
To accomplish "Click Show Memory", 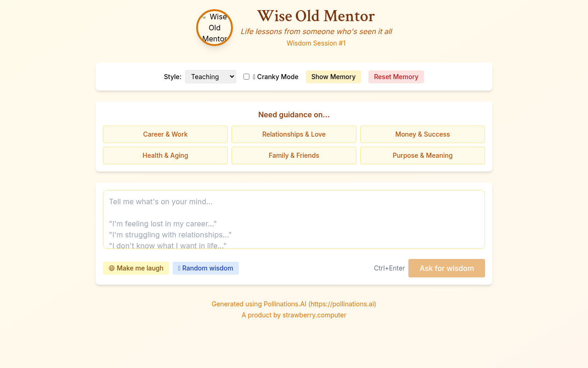I will (333, 77).
